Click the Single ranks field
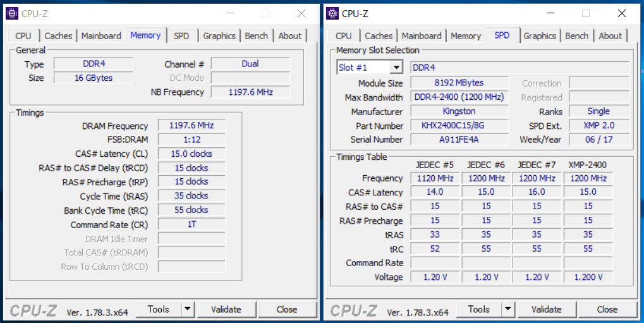 pos(599,111)
